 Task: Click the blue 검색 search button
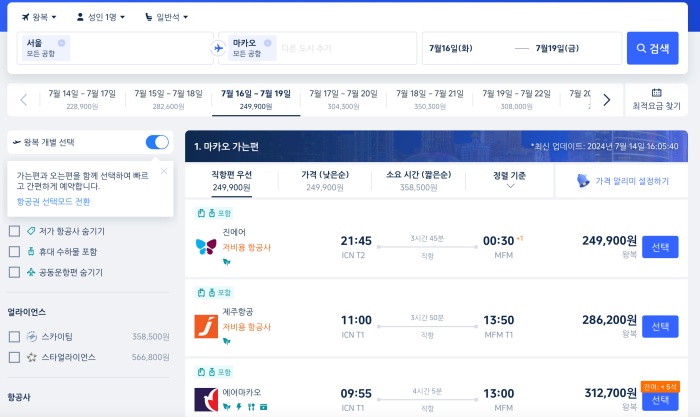pyautogui.click(x=652, y=48)
